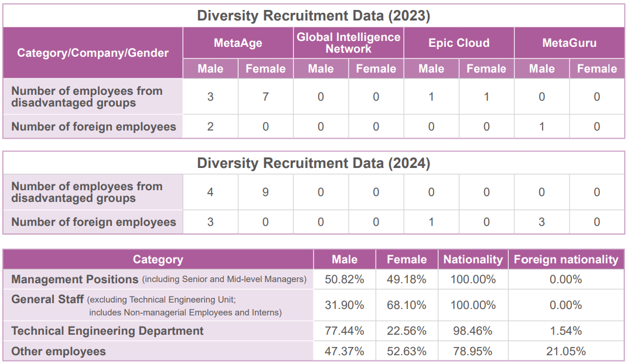The width and height of the screenshot is (627, 364).
Task: Click the Female subheader under Epic Cloud
Action: [x=486, y=68]
